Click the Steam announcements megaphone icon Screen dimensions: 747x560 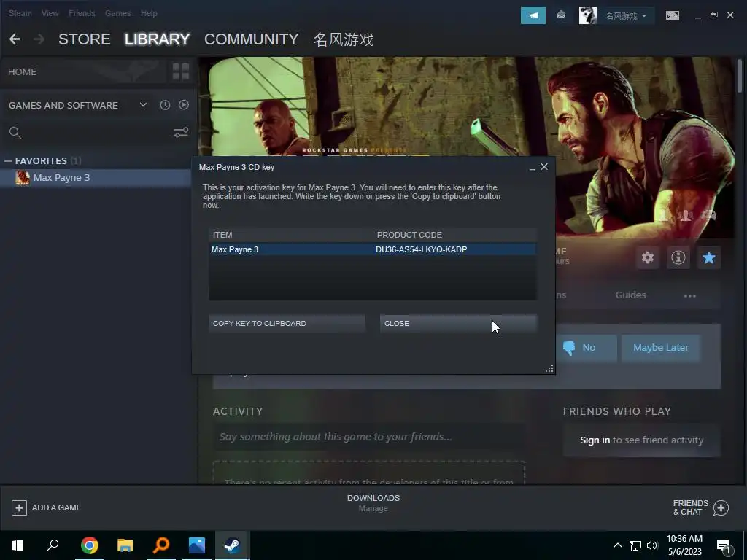[x=533, y=16]
